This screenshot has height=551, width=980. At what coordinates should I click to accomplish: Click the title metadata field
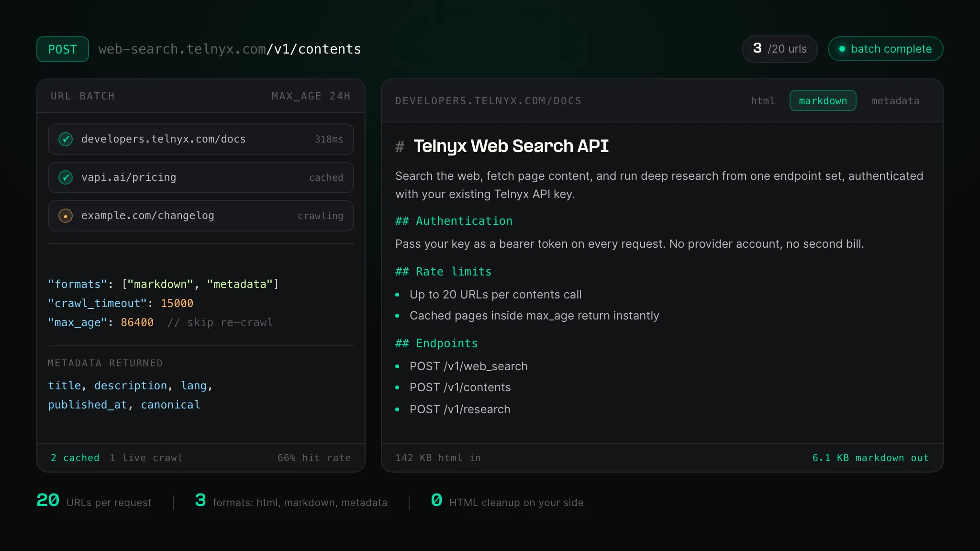[x=65, y=386]
